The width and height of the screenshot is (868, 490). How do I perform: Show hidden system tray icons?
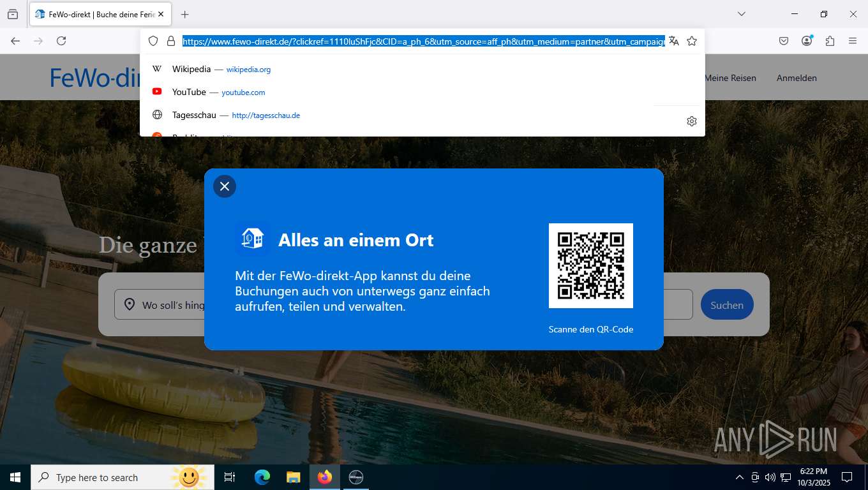click(740, 477)
